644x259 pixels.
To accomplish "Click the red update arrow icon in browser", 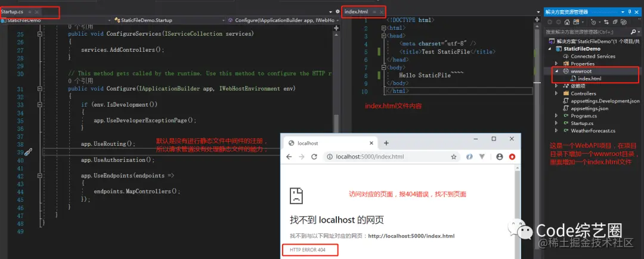I will (512, 157).
